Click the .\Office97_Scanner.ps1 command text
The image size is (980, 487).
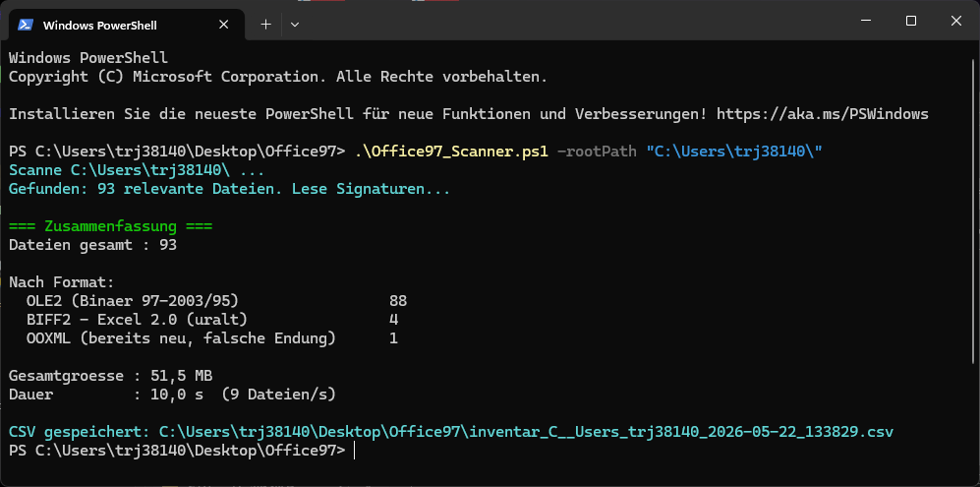(x=450, y=151)
